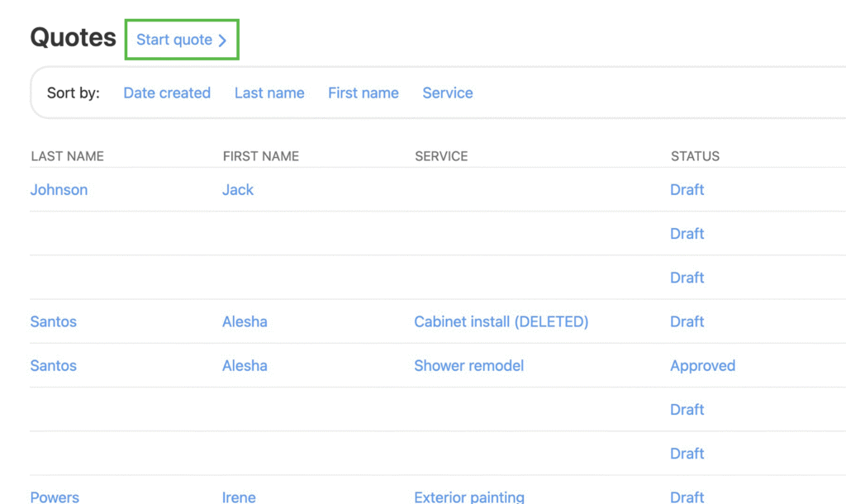Sort quotes by First name
This screenshot has height=504, width=846.
[363, 93]
